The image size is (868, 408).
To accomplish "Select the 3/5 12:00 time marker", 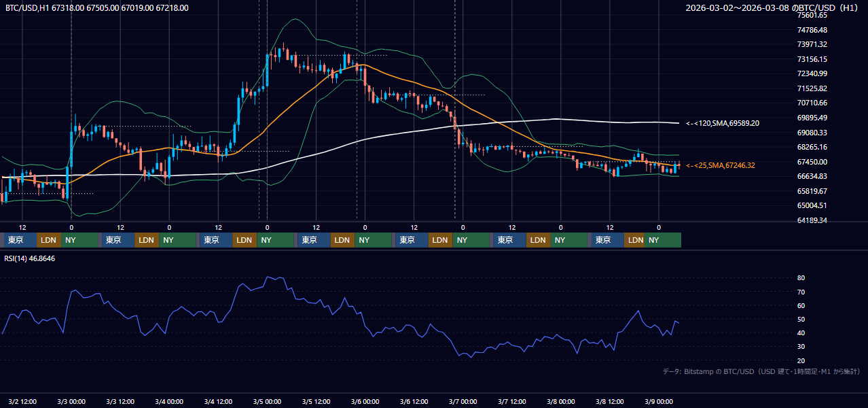I will pos(316,401).
